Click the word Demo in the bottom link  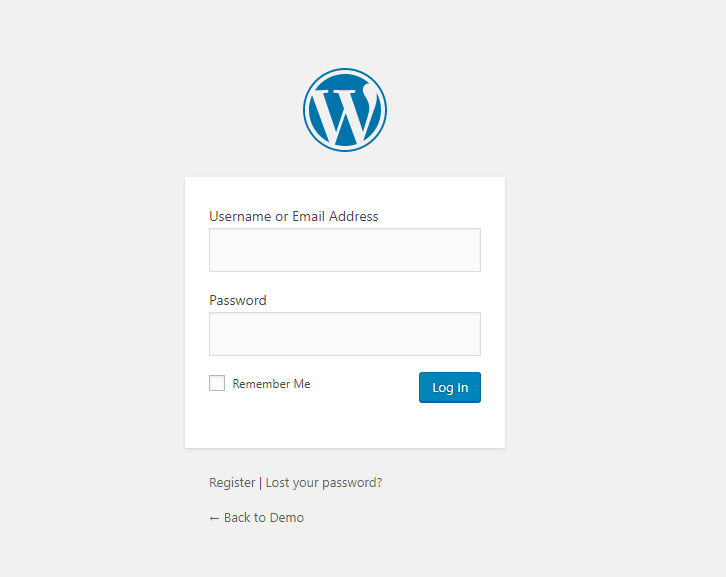[287, 518]
